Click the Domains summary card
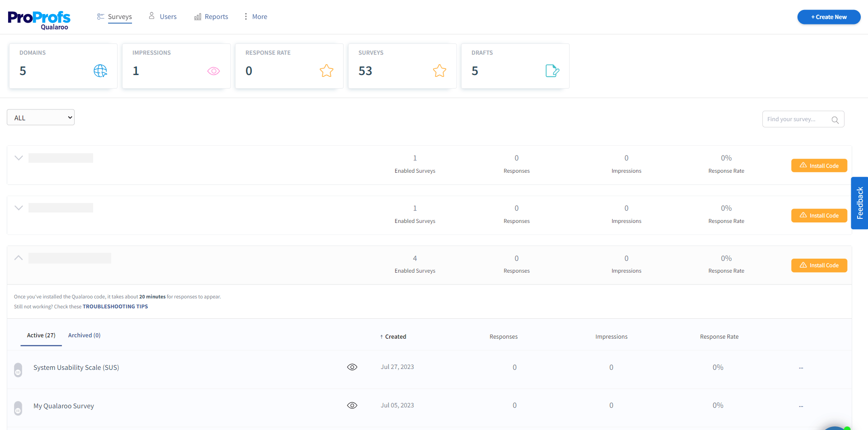868x430 pixels. (x=63, y=66)
